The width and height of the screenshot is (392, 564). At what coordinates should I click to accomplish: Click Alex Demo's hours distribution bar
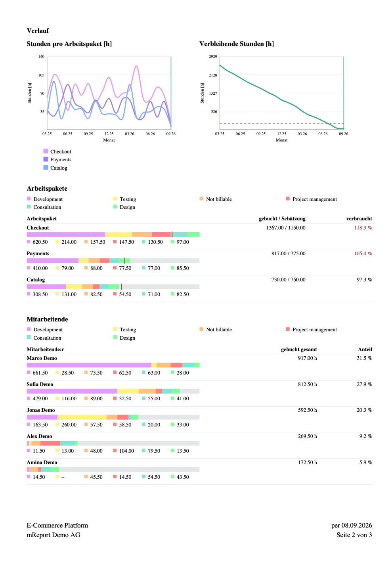point(113,443)
